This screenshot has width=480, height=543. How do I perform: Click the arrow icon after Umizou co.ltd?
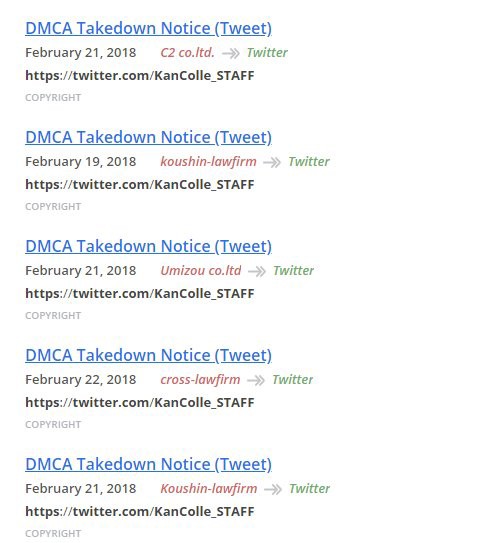[x=257, y=272]
